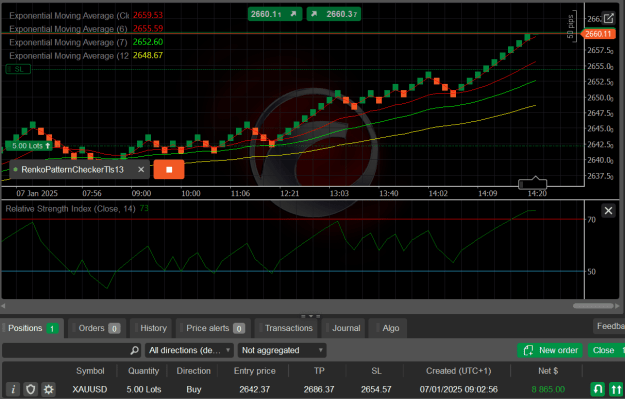Sort by the Created (UTC+1) column header

(x=458, y=371)
